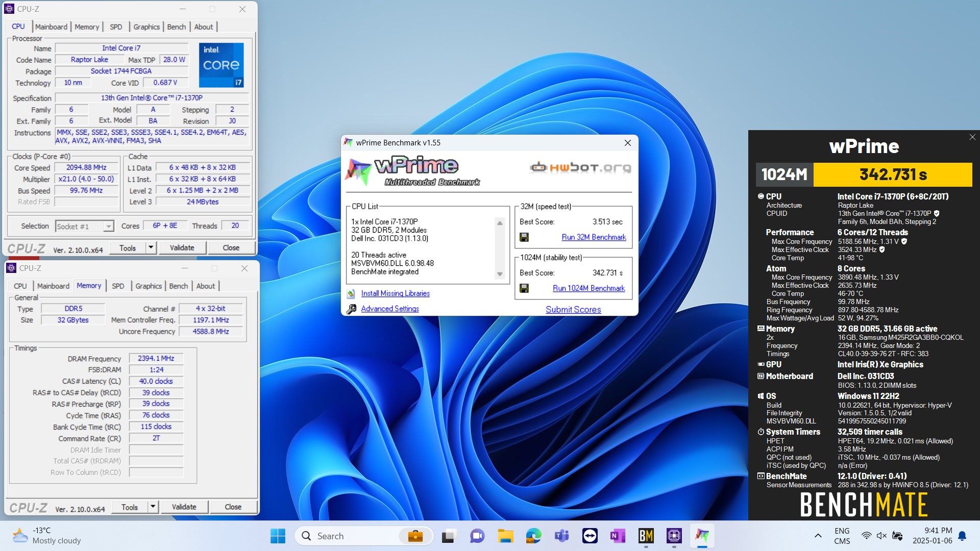This screenshot has width=980, height=551.
Task: Click Close button in upper CPU-Z window
Action: [231, 247]
